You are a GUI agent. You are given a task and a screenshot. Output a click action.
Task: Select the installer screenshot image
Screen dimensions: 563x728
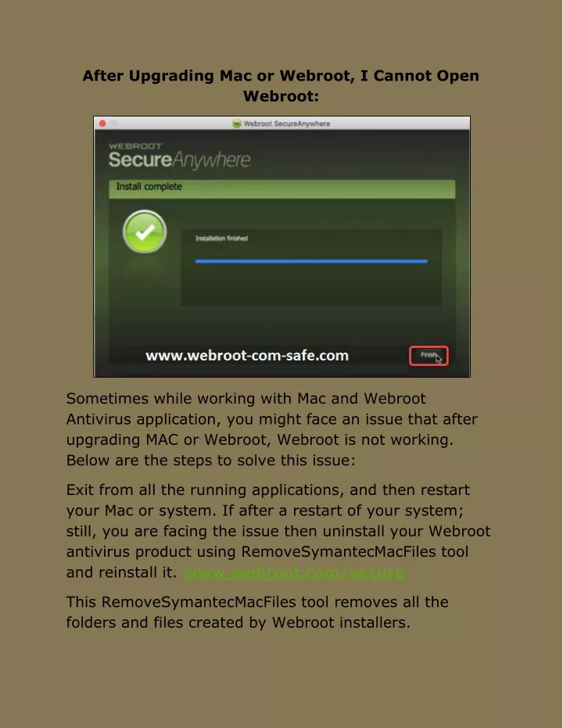(x=282, y=246)
